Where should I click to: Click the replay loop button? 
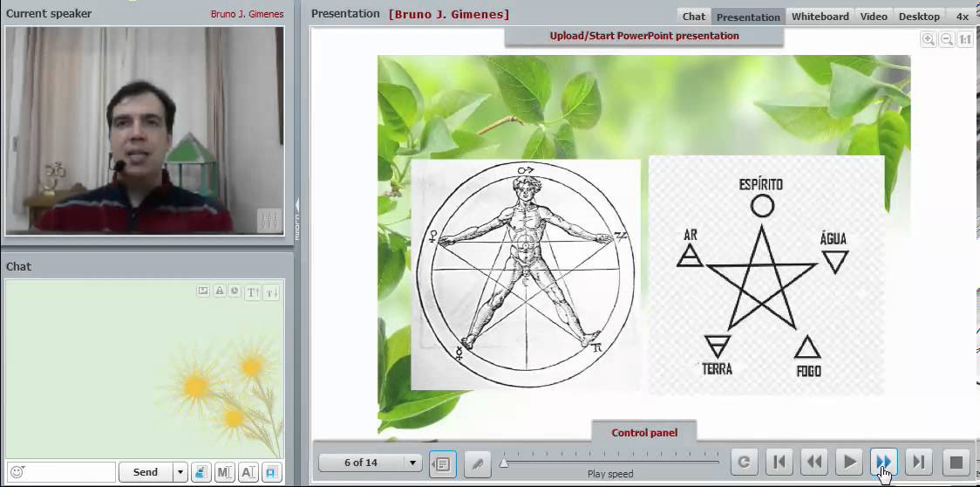click(x=744, y=463)
